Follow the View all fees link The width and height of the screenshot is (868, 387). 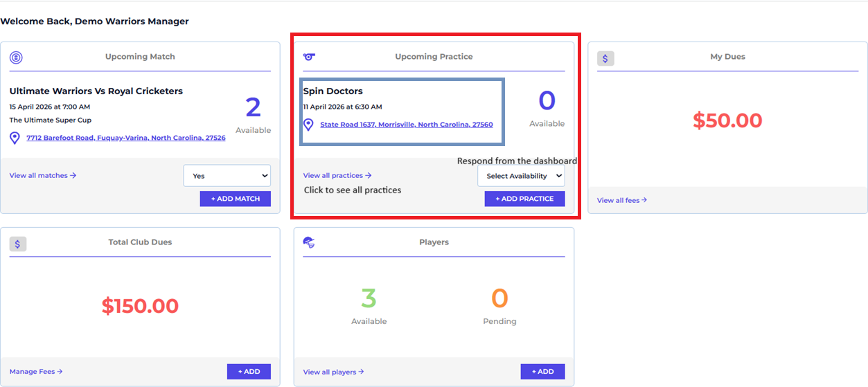click(x=622, y=200)
